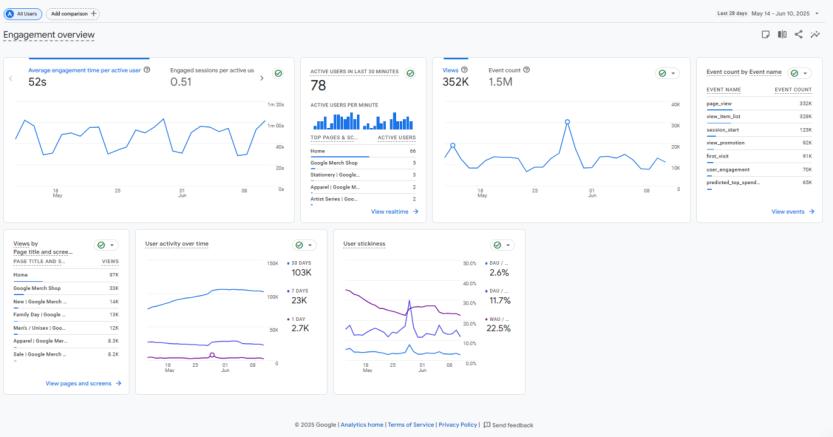Open the compare/edit comparisons icon
This screenshot has width=833, height=437.
coord(782,35)
